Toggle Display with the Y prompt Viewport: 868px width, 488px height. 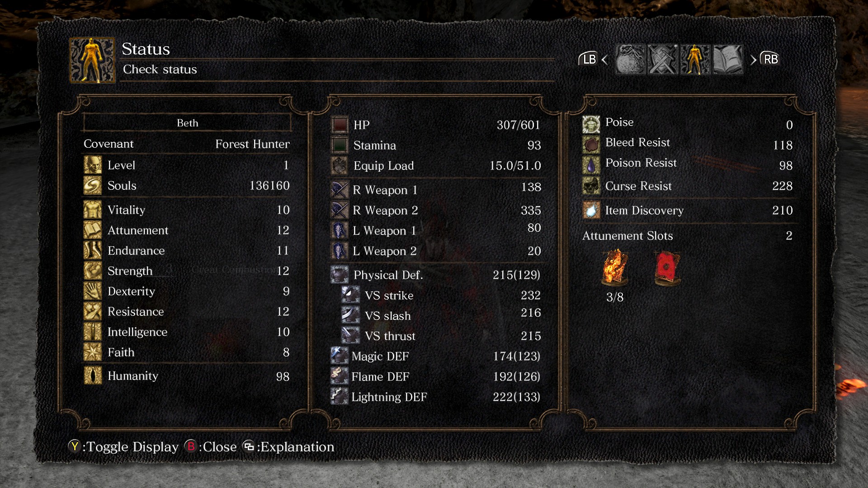[x=123, y=447]
